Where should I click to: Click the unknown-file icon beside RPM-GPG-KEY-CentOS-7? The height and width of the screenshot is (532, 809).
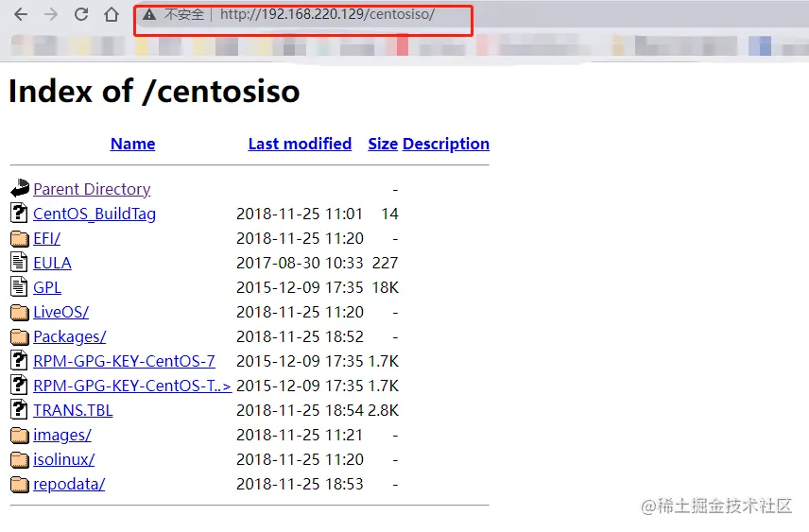(19, 360)
